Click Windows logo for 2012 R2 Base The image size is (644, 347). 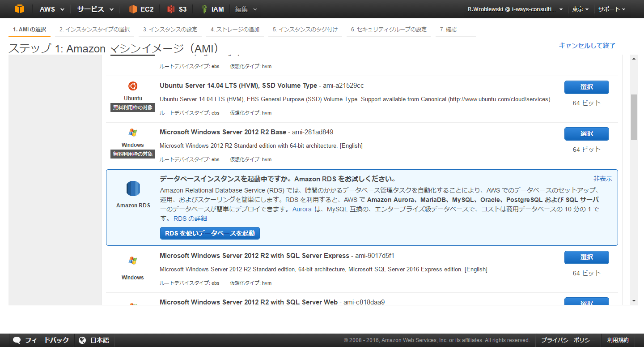click(133, 133)
